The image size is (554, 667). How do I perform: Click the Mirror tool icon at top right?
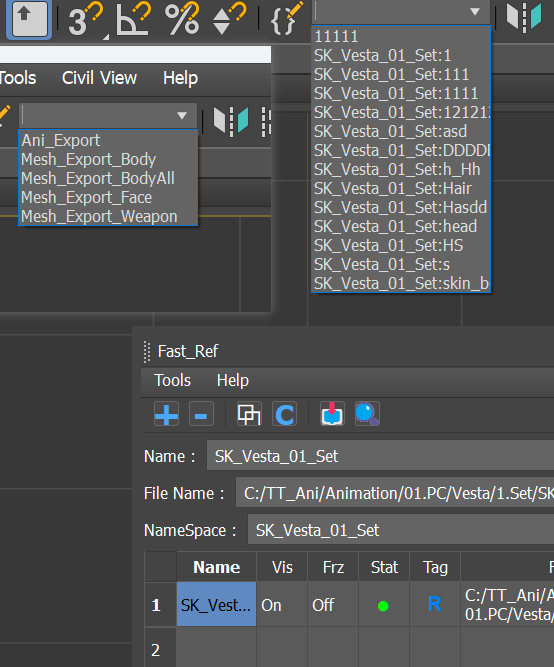(523, 17)
